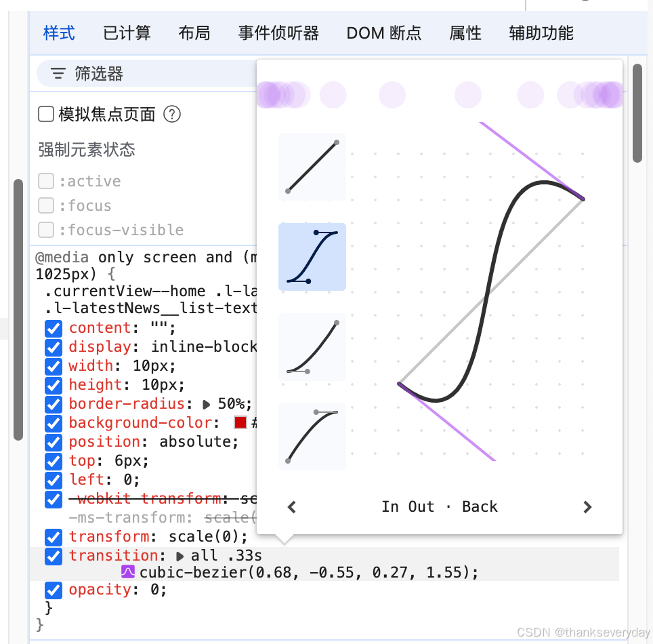Screen dimensions: 653x644
Task: Go to previous easing preset variant
Action: click(x=292, y=507)
